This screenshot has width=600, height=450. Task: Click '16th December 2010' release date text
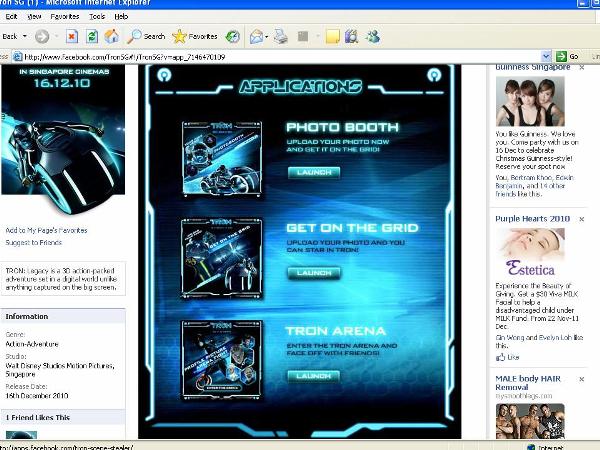[x=37, y=396]
